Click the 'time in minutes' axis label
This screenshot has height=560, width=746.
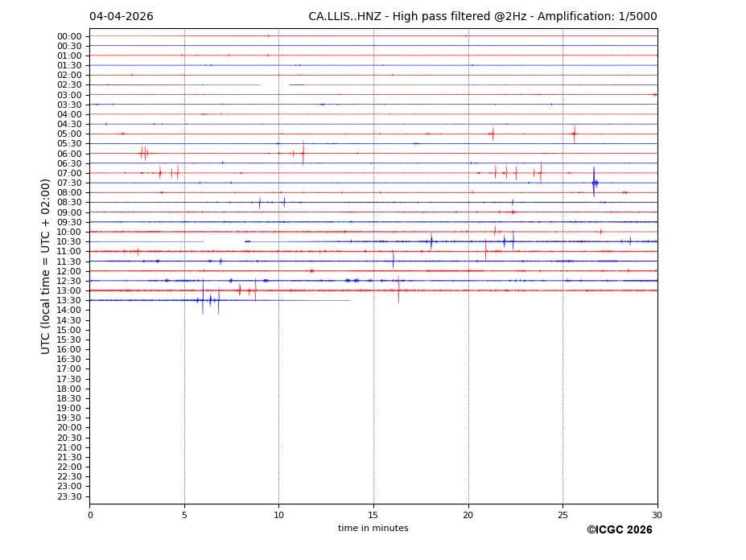(x=373, y=529)
